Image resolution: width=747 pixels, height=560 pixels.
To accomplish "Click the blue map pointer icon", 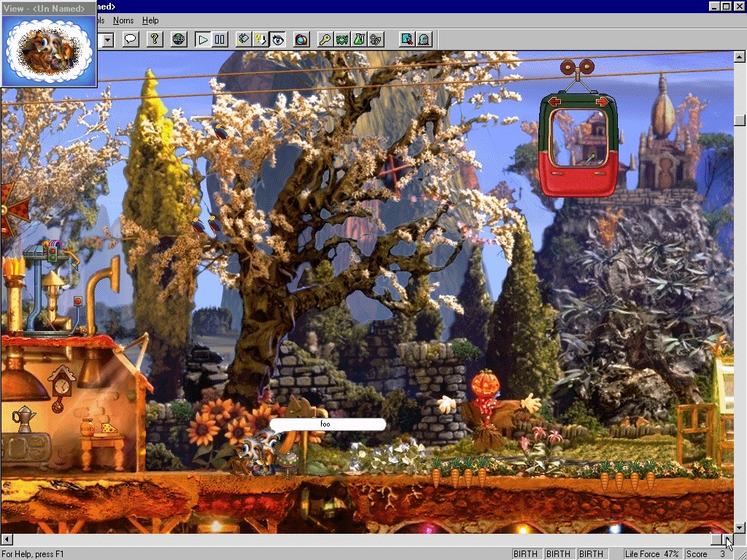I will click(x=407, y=39).
